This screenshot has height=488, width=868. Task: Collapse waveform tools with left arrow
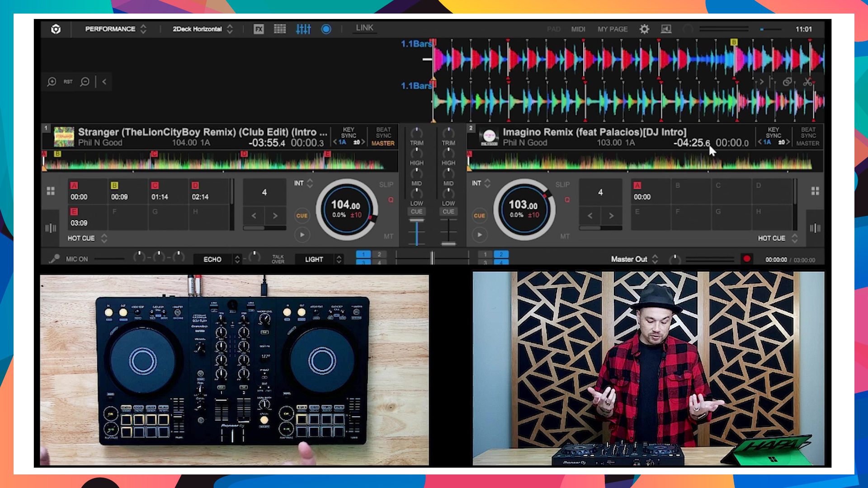[104, 82]
